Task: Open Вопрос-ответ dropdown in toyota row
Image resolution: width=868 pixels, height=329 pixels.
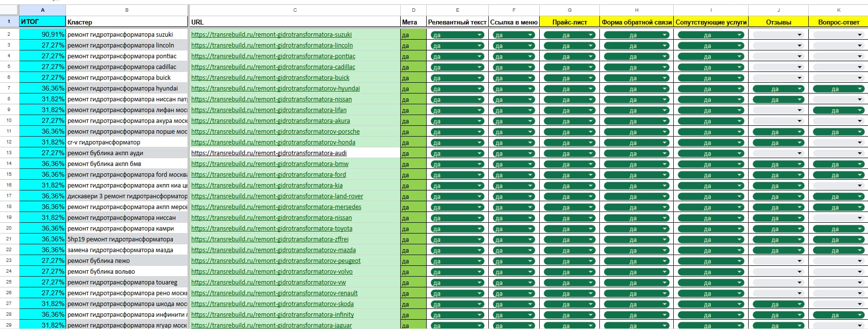Action: pyautogui.click(x=839, y=229)
